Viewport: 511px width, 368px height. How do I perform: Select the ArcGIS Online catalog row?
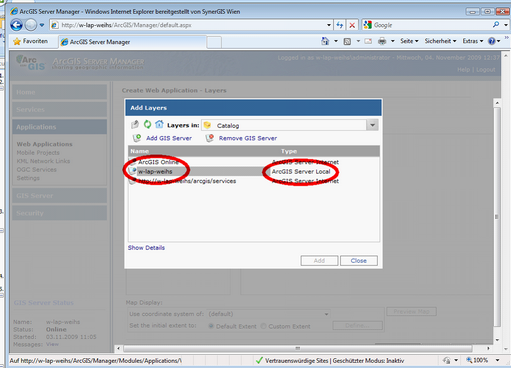254,162
